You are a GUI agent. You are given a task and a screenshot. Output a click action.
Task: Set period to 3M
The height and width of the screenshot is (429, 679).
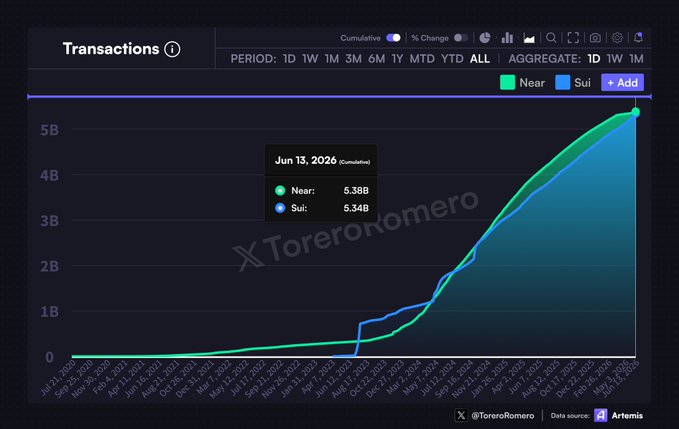pyautogui.click(x=353, y=58)
